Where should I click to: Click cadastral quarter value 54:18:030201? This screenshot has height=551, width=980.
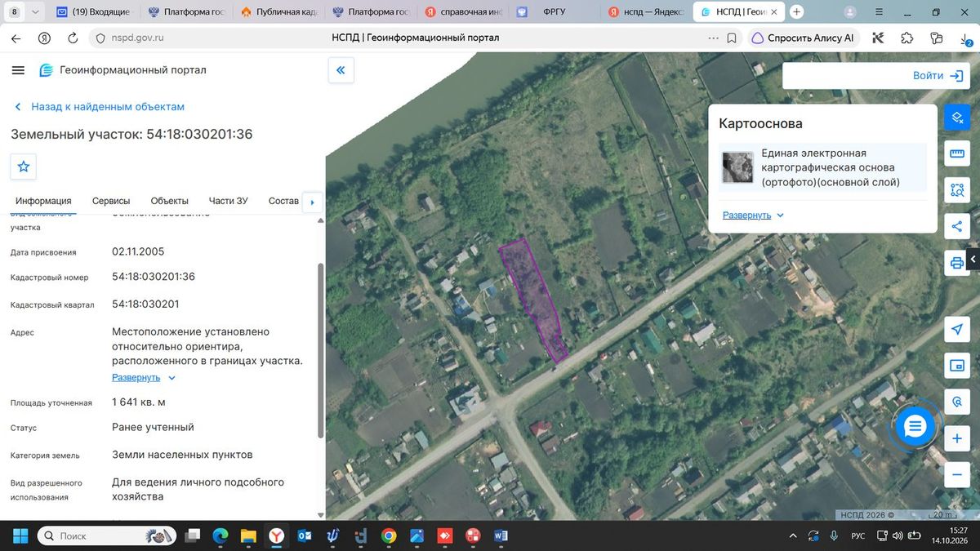145,304
